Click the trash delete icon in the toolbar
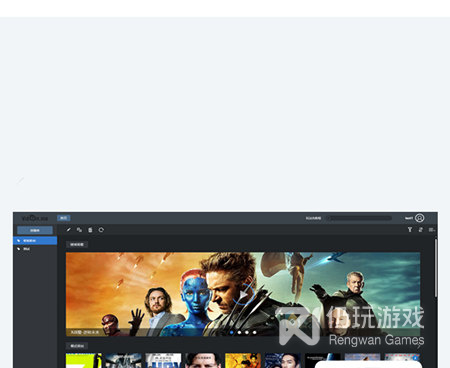The image size is (450, 368). (x=90, y=230)
